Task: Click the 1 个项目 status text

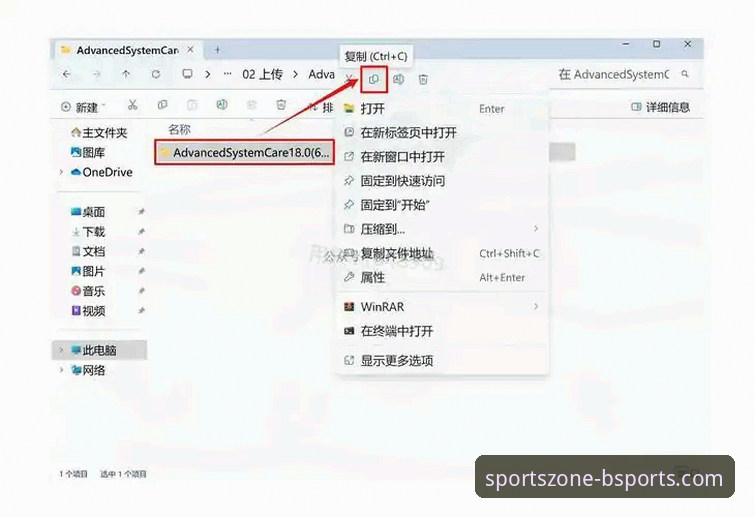Action: tap(73, 474)
